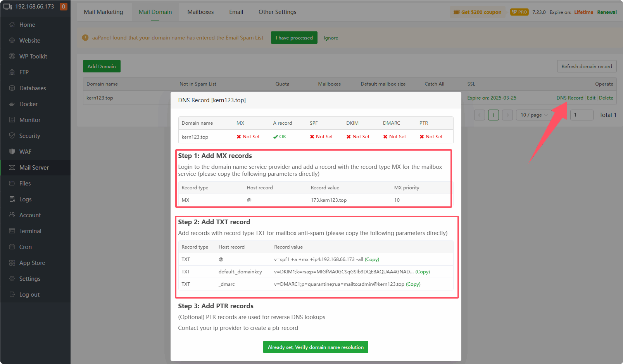Open Website via its globe icon
Image resolution: width=623 pixels, height=364 pixels.
click(x=12, y=40)
